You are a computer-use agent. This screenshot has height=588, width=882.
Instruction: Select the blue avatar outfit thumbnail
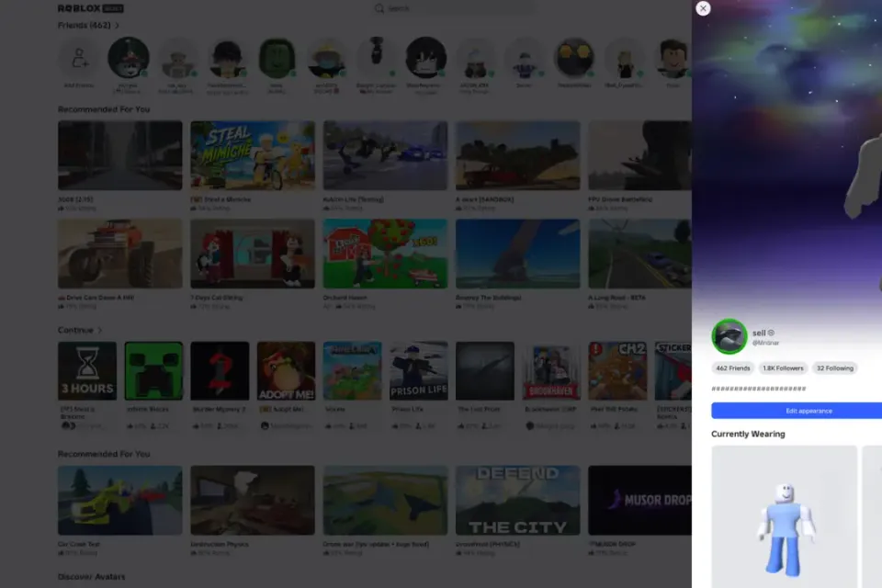point(784,516)
